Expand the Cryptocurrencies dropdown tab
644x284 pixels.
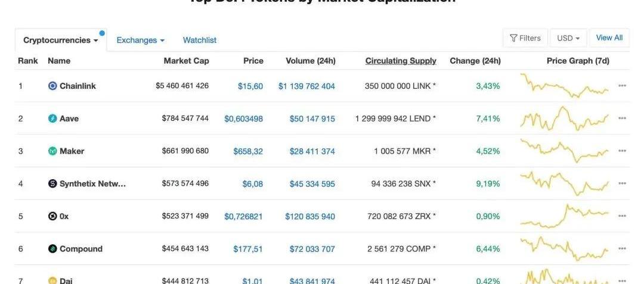(x=61, y=40)
